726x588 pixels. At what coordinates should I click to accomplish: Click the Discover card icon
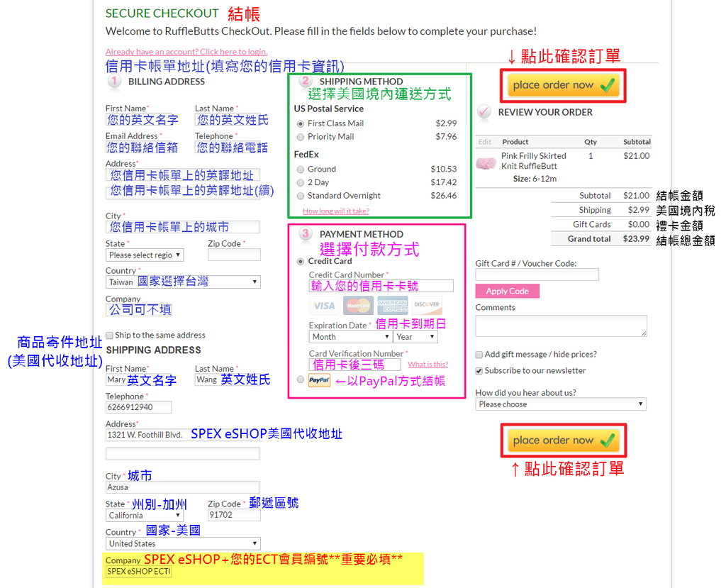point(426,306)
